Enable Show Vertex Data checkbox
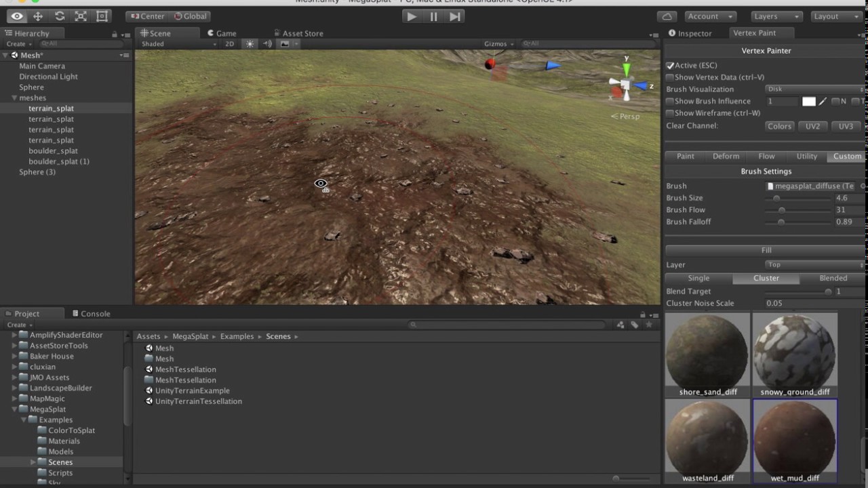Viewport: 868px width, 488px height. pos(670,77)
